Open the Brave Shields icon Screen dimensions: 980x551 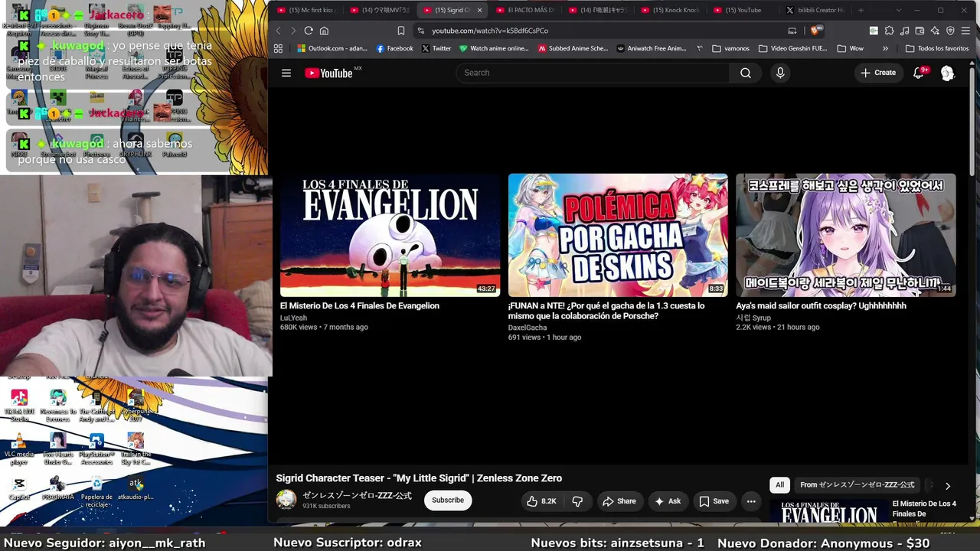815,31
